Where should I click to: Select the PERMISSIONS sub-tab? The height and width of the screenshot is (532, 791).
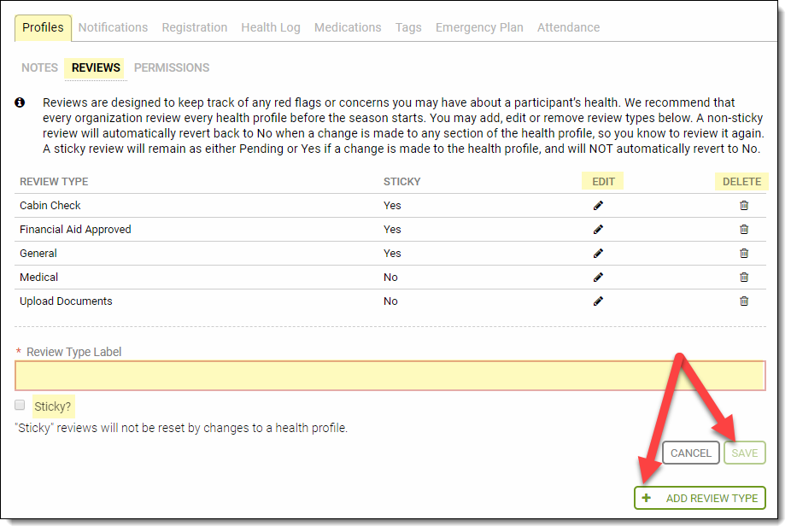[171, 67]
